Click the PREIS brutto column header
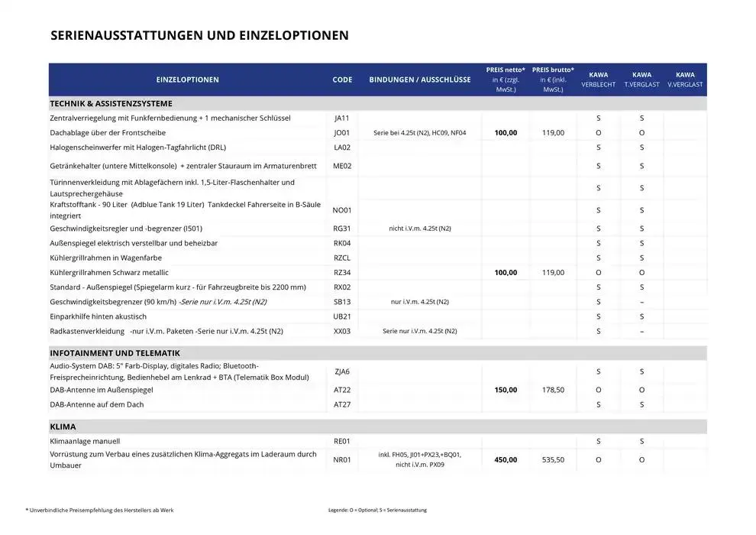Screen dimensions: 756x535 click(553, 79)
